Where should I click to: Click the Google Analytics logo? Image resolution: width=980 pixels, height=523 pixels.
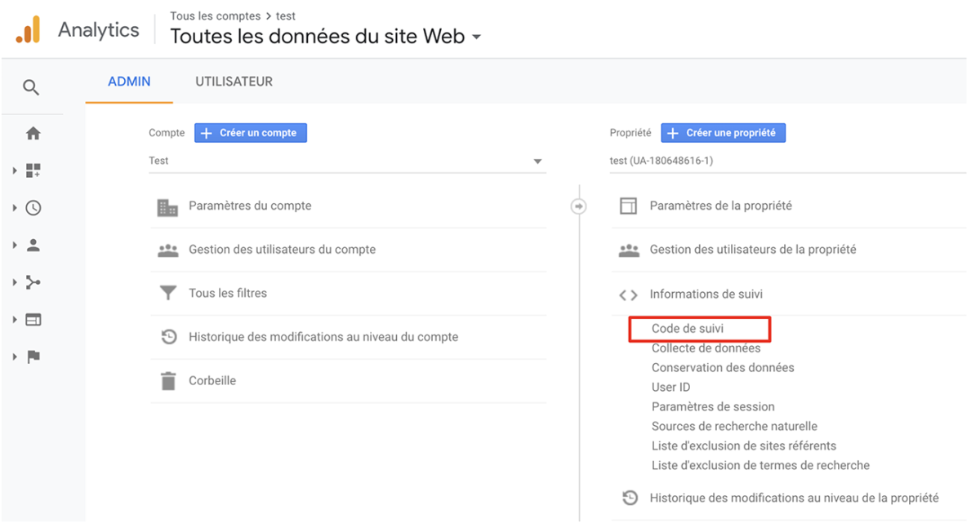point(28,30)
